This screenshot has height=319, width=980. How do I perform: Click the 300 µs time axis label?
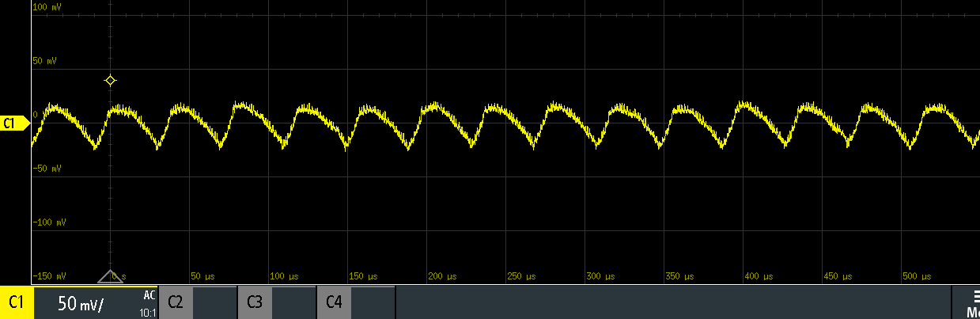click(x=601, y=276)
